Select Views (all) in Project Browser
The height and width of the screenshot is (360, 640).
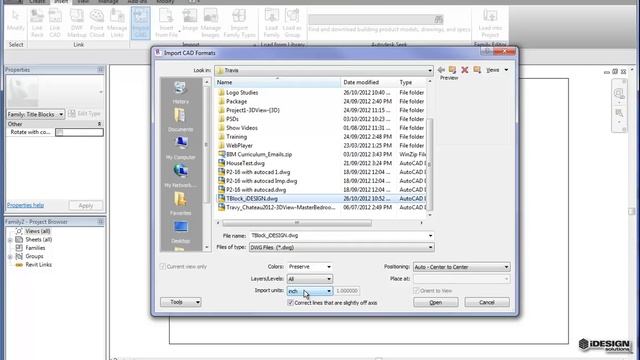[38, 231]
